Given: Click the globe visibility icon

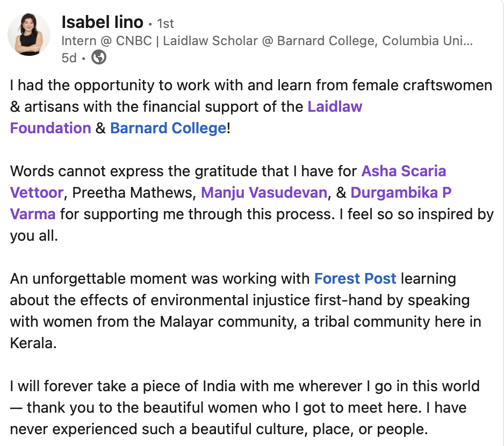Looking at the screenshot, I should [x=99, y=57].
